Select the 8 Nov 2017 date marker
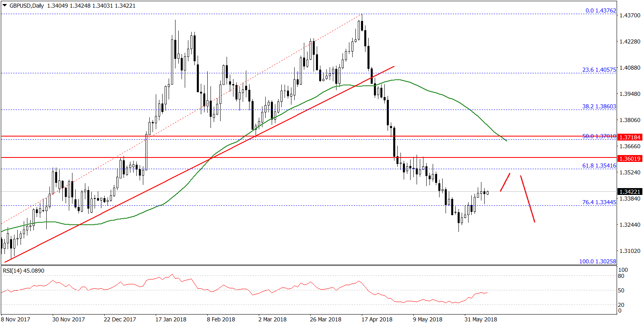Image resolution: width=644 pixels, height=325 pixels. coord(16,319)
